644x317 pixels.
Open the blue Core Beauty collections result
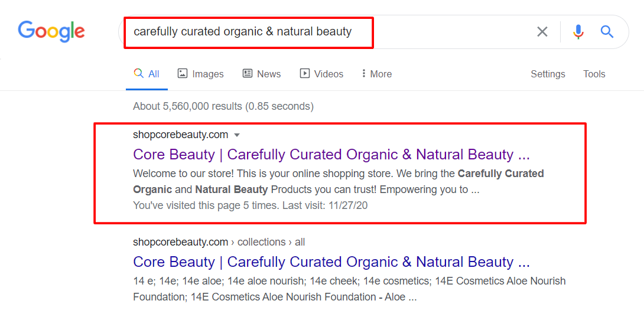tap(331, 262)
